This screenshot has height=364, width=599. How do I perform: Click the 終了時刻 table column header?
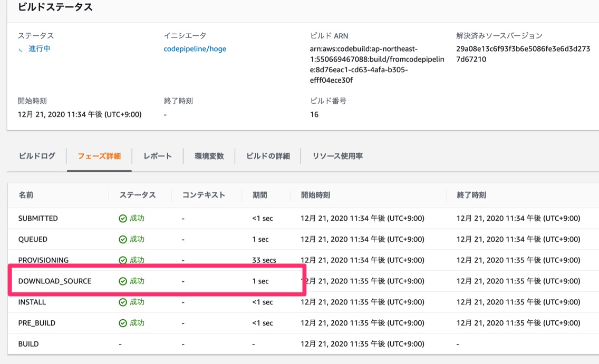click(471, 195)
